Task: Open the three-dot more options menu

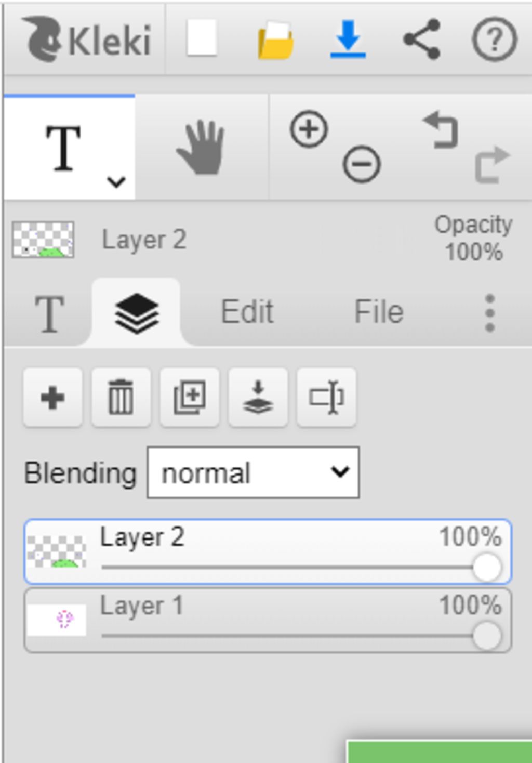Action: point(489,313)
